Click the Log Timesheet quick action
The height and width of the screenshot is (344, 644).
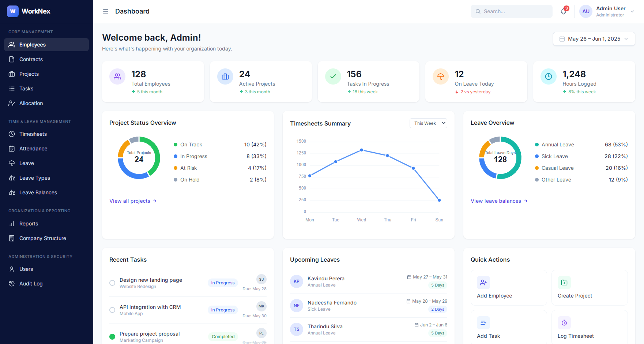click(x=590, y=327)
